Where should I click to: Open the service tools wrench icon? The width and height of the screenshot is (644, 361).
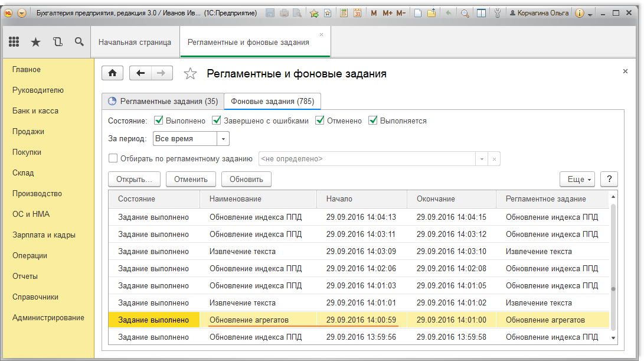[498, 13]
